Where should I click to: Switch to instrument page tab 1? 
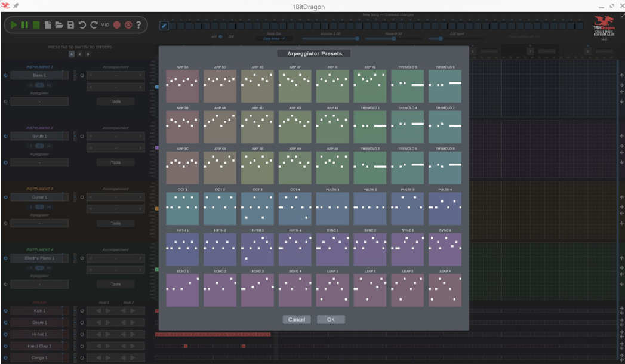(72, 54)
